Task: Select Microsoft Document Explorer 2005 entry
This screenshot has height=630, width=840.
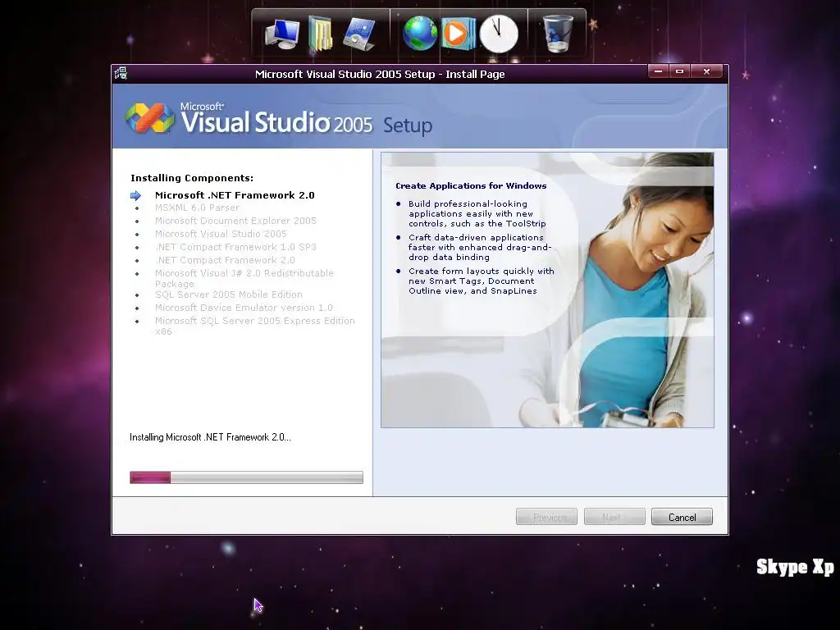Action: click(x=235, y=221)
